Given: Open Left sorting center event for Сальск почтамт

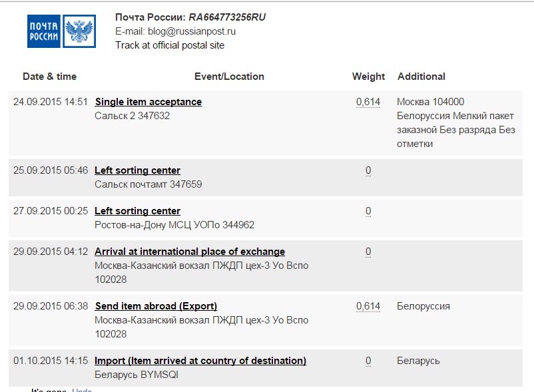Looking at the screenshot, I should click(137, 170).
